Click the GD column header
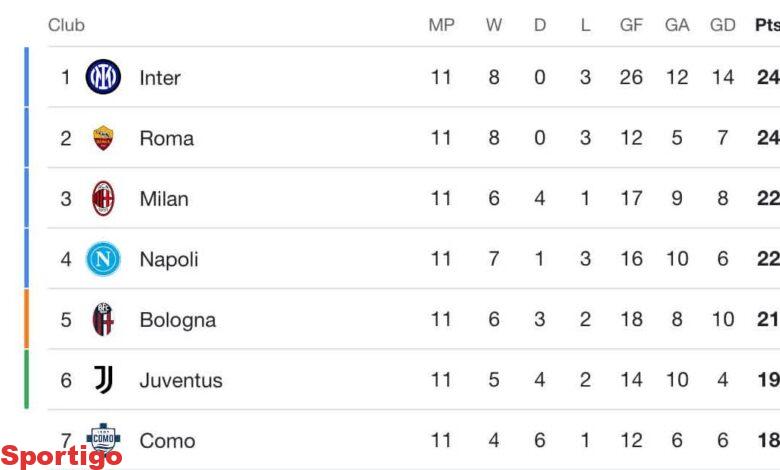 click(723, 25)
